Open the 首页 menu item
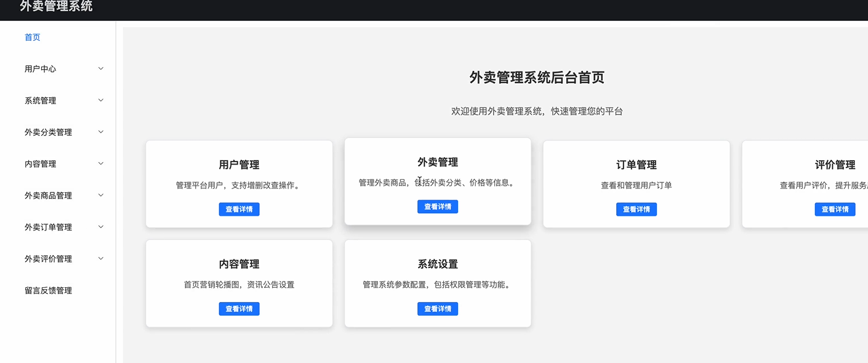Screen dimensions: 868x363 [33, 38]
